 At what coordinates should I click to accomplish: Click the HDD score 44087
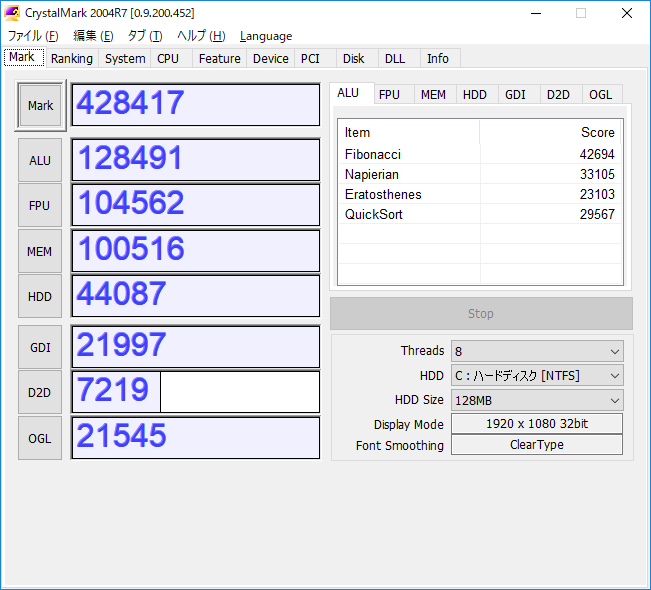coord(196,296)
